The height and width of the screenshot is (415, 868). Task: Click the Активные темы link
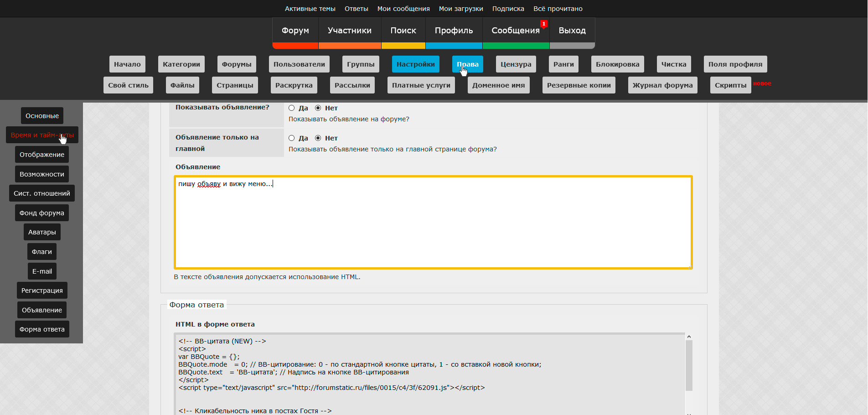310,9
